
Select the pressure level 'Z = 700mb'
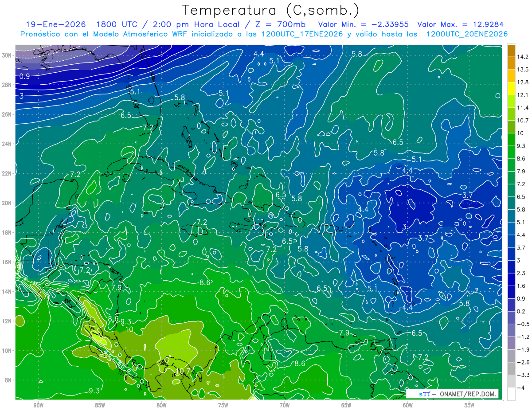[278, 24]
